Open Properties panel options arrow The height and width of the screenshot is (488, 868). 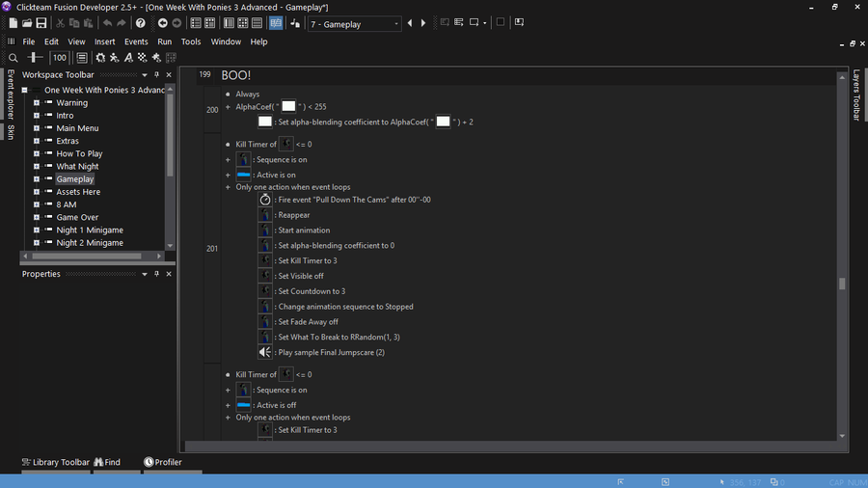pos(145,274)
